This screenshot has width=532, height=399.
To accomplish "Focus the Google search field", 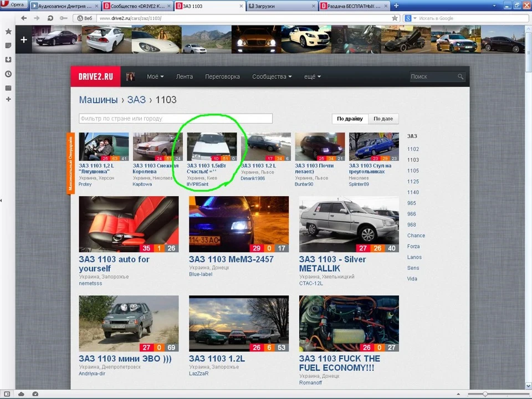I will click(x=472, y=18).
